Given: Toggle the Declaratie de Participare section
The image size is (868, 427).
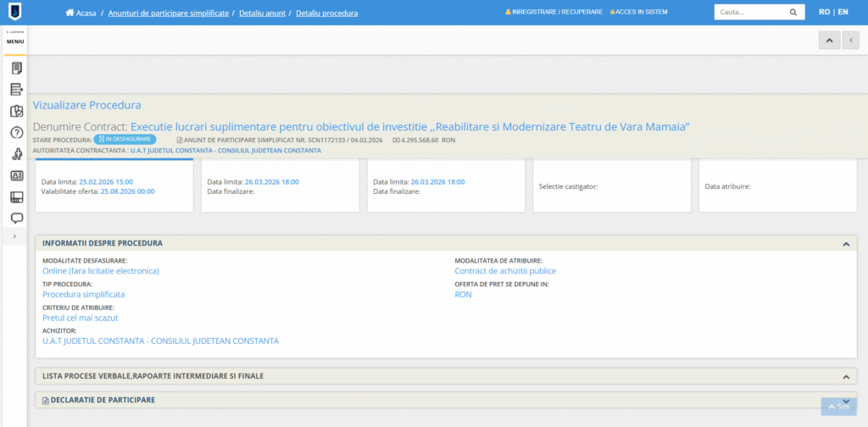Looking at the screenshot, I should (845, 400).
